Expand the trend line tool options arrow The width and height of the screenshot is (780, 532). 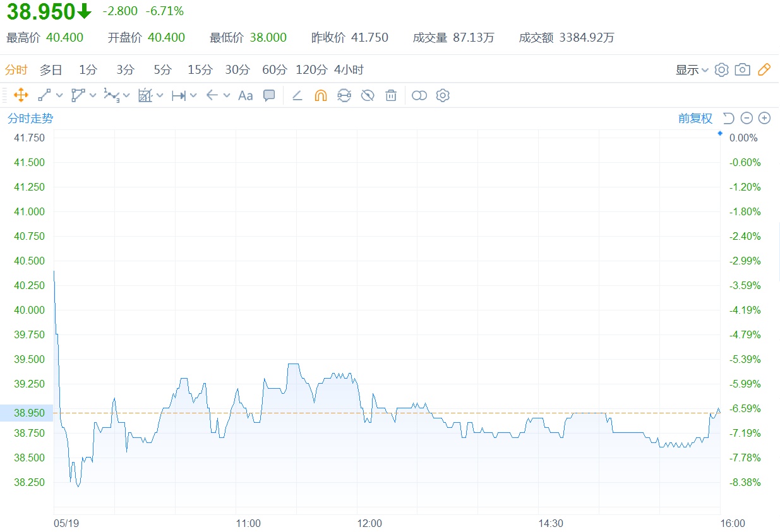(x=60, y=95)
